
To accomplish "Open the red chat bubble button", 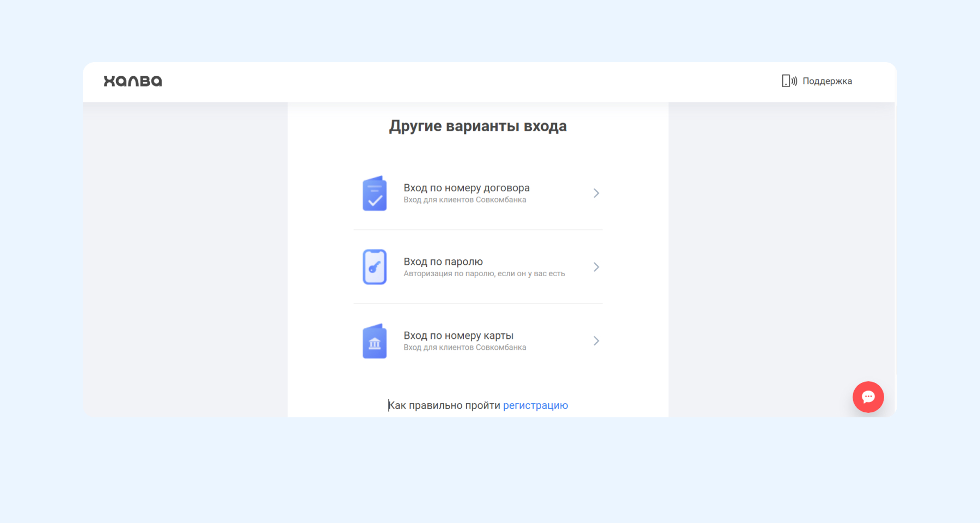I will [x=868, y=397].
